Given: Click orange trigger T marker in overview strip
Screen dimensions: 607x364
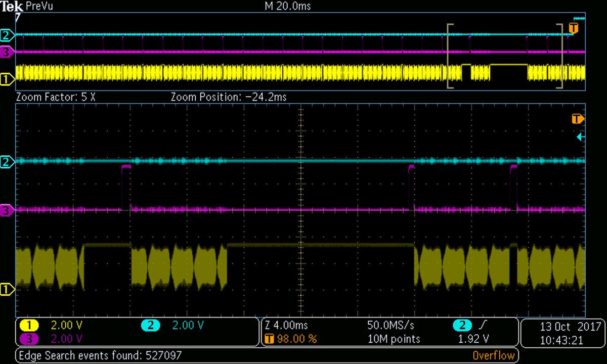Looking at the screenshot, I should click(573, 28).
